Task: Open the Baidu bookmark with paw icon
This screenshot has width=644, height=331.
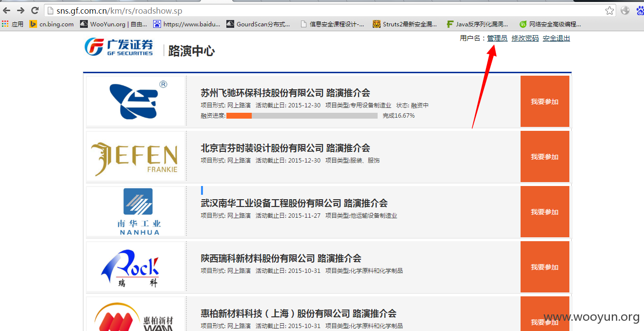Action: click(x=187, y=24)
